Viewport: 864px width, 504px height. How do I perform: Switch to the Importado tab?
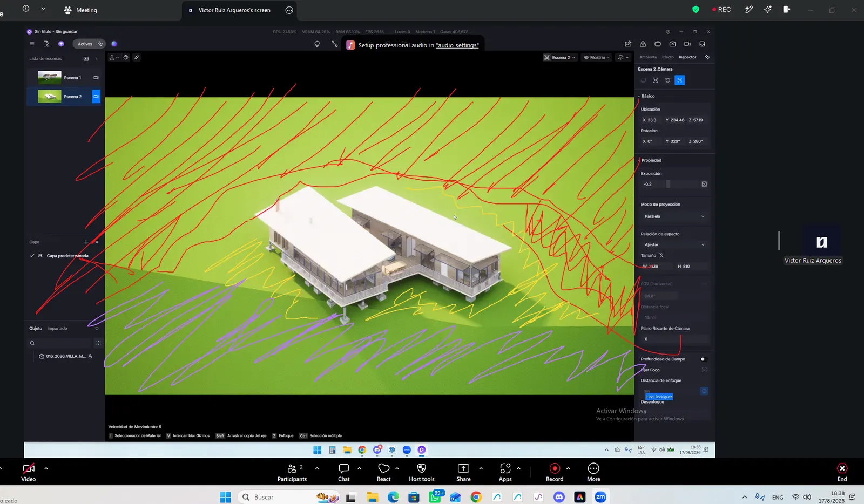click(57, 328)
